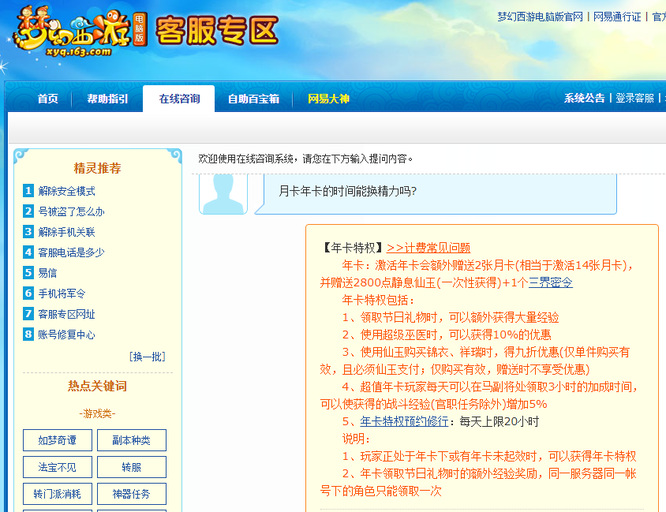The height and width of the screenshot is (512, 666).
Task: Select the 神器任务 keyword button
Action: (x=132, y=494)
